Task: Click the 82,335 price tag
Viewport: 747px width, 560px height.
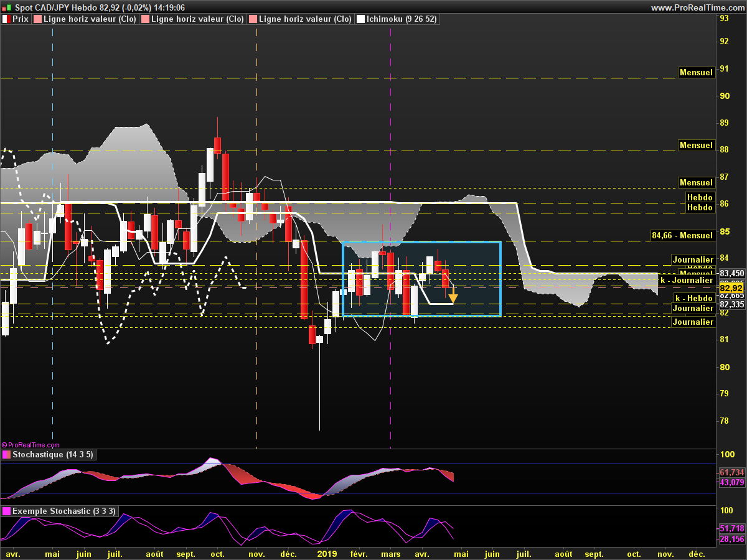Action: coord(731,304)
